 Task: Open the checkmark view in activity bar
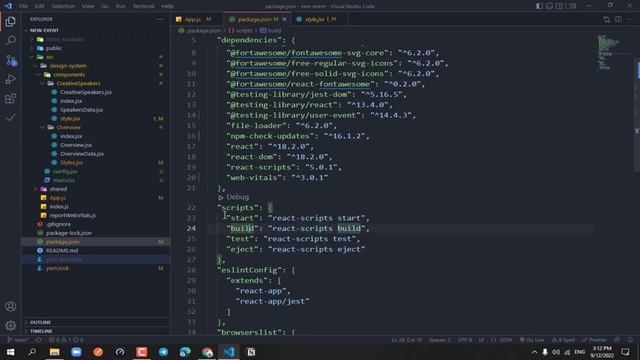click(x=11, y=118)
